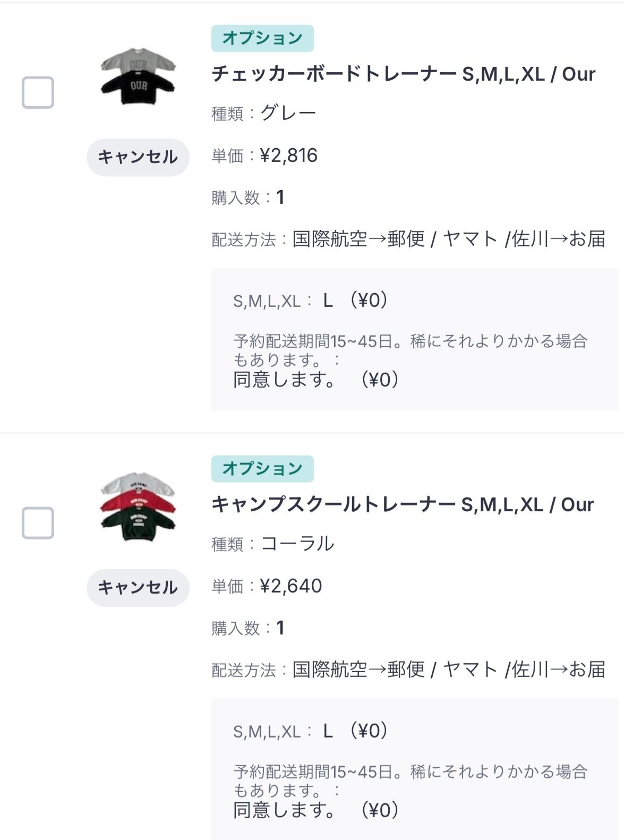The image size is (624, 840).
Task: Click size L option for the coral trainer
Action: pos(328,732)
